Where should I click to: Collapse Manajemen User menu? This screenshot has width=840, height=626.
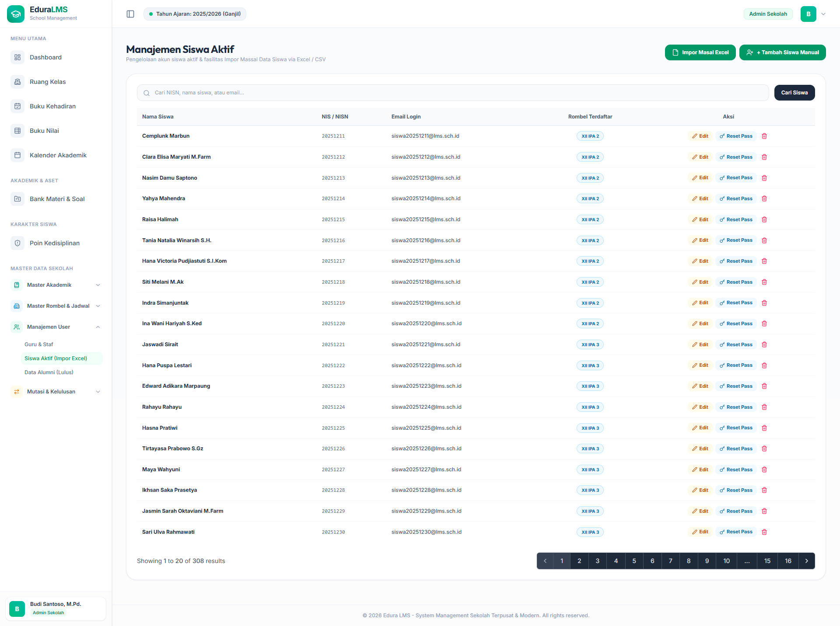click(56, 327)
